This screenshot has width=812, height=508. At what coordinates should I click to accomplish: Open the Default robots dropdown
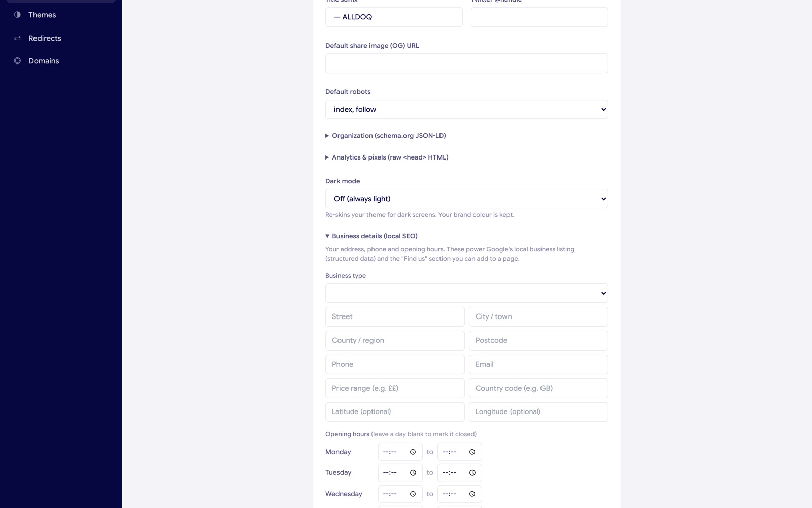(x=466, y=109)
